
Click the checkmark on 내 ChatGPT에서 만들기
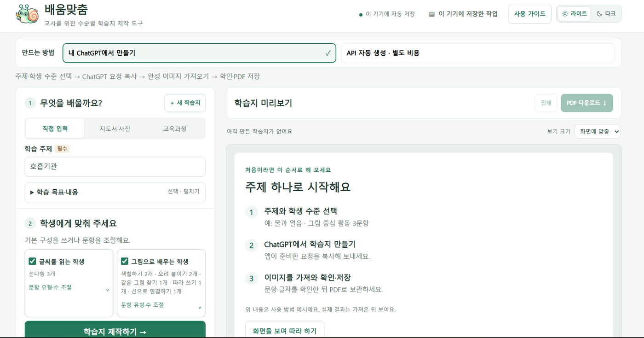[x=328, y=53]
